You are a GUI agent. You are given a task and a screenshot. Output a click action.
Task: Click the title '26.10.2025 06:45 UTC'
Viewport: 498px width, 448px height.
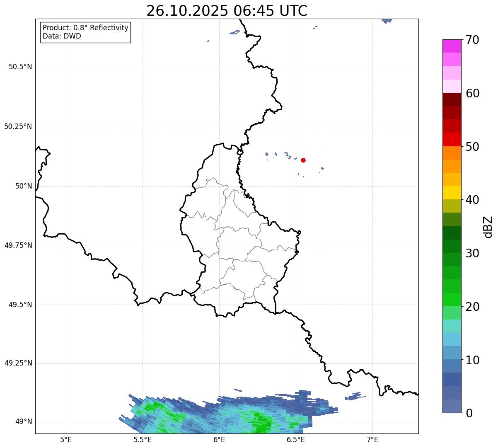tap(227, 11)
